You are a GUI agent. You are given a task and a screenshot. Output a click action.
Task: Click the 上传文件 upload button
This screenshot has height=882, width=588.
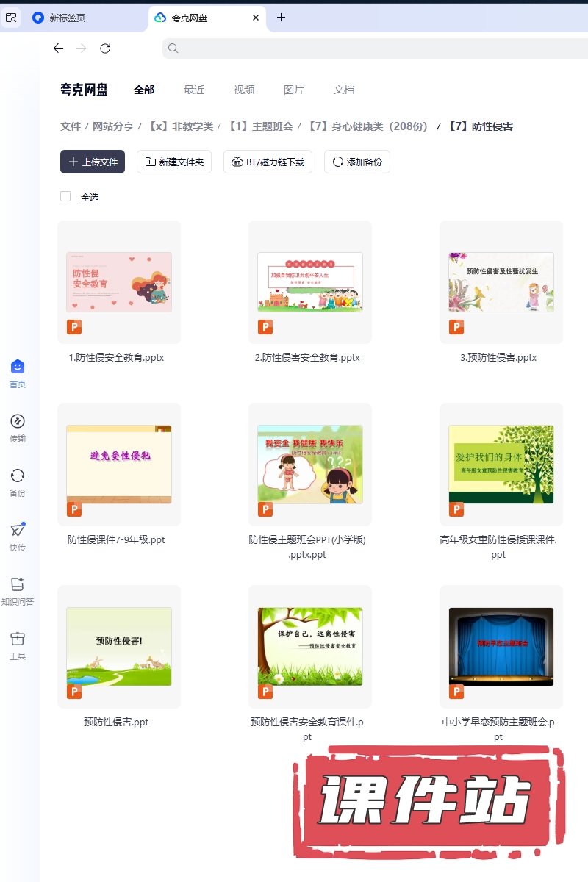click(x=93, y=162)
